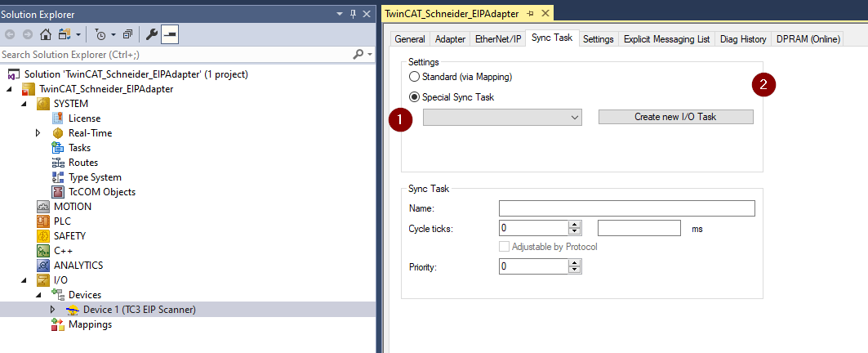The image size is (868, 353).
Task: Click the Real-Time node icon
Action: 58,133
